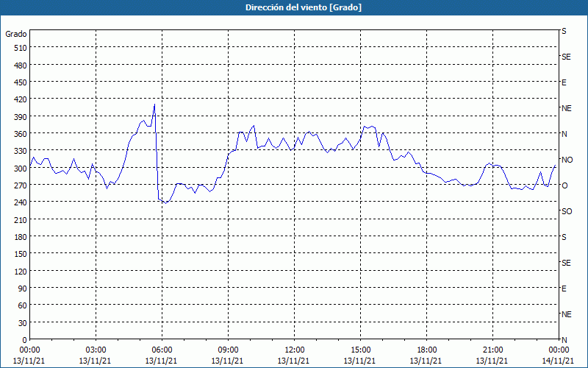Viewport: 588px width, 368px height.
Task: Pick the 420 degree axis label
Action: tap(21, 99)
